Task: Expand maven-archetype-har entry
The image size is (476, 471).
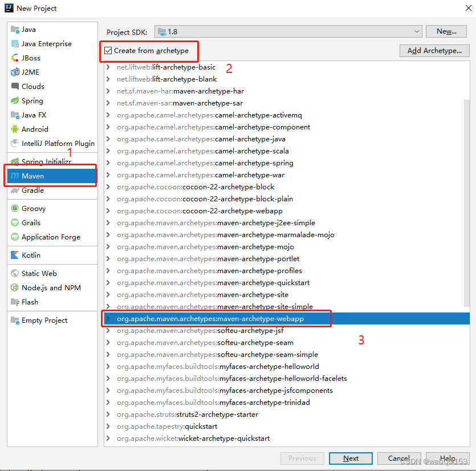Action: [x=108, y=91]
